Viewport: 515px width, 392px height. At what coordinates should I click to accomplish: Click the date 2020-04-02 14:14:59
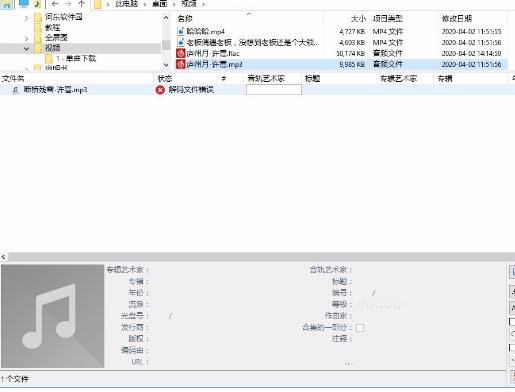pyautogui.click(x=471, y=53)
